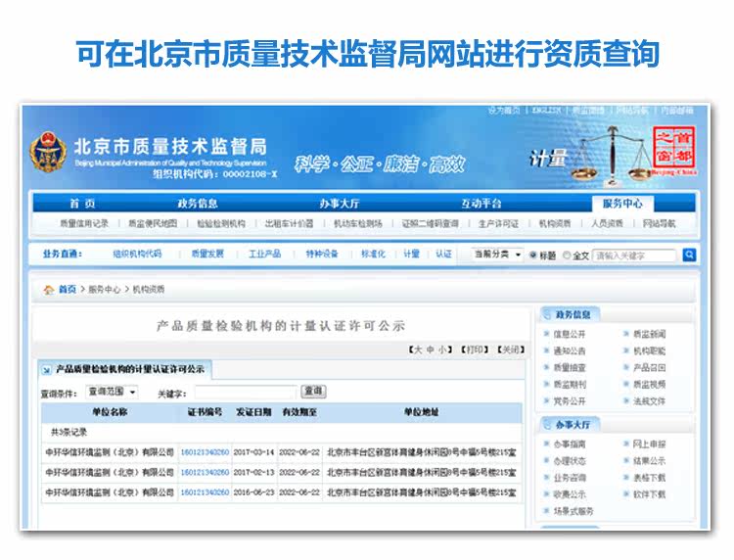Click the 计量 quick link
The width and height of the screenshot is (734, 560).
point(411,254)
